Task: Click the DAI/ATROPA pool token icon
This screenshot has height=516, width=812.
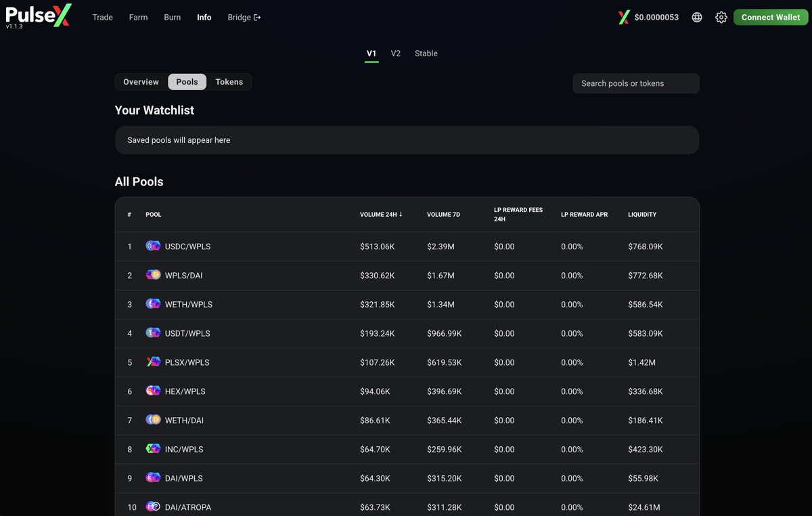Action: point(153,507)
